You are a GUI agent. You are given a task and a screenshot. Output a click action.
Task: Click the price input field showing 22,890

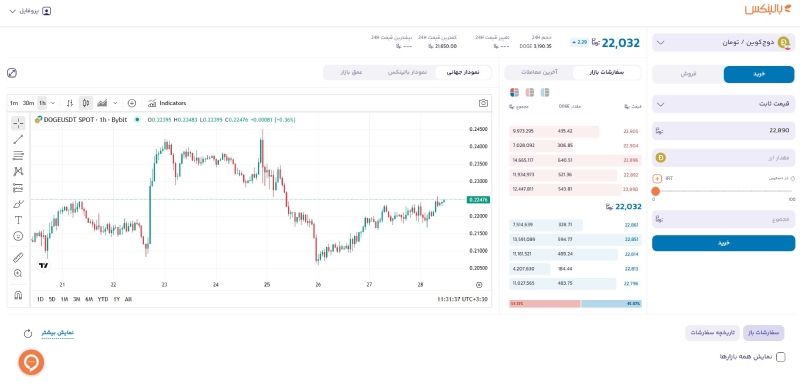pos(723,131)
